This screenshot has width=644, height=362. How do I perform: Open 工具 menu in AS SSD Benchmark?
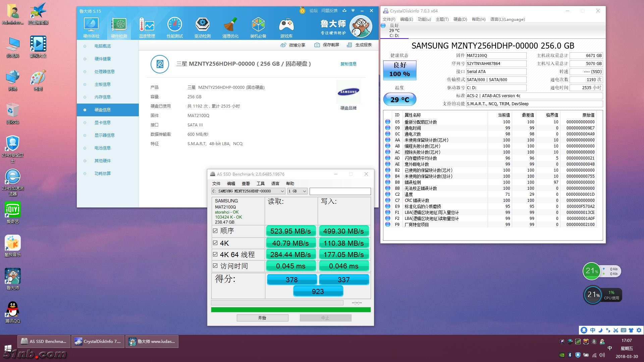pyautogui.click(x=260, y=183)
